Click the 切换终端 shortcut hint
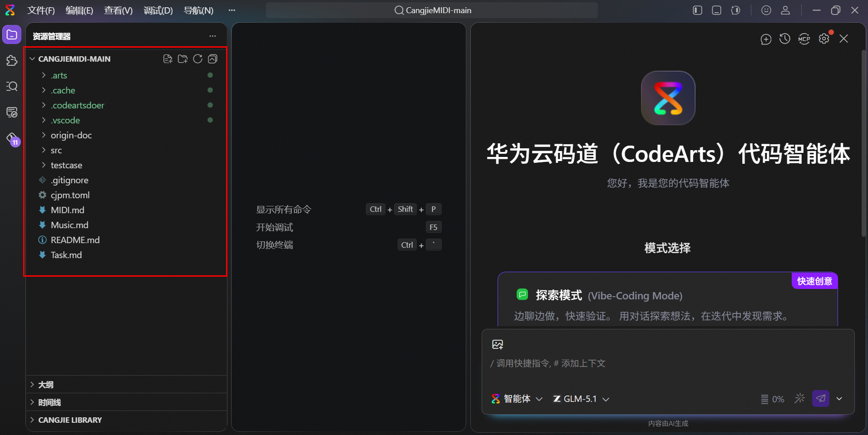This screenshot has height=435, width=868. (349, 245)
